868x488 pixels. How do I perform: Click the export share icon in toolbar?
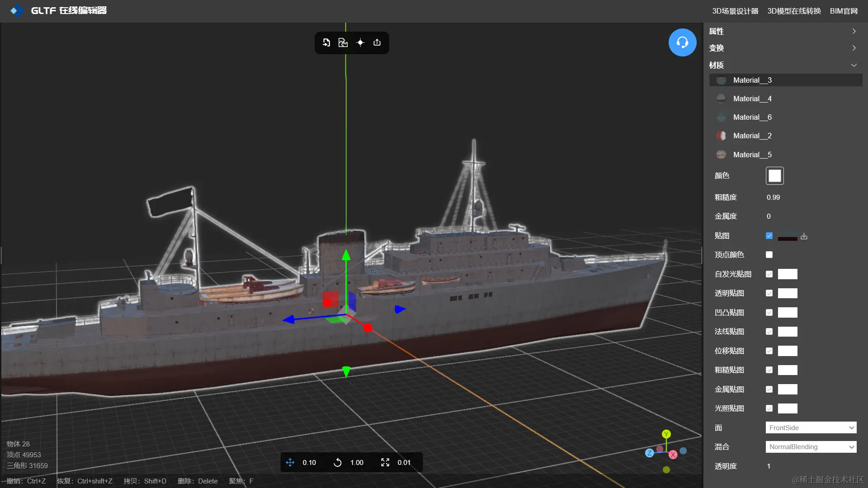pyautogui.click(x=377, y=42)
